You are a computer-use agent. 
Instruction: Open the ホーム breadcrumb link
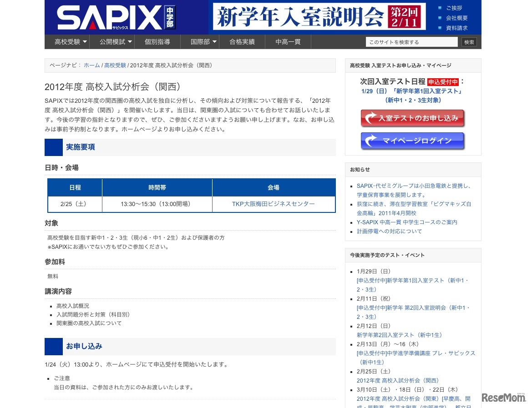92,65
